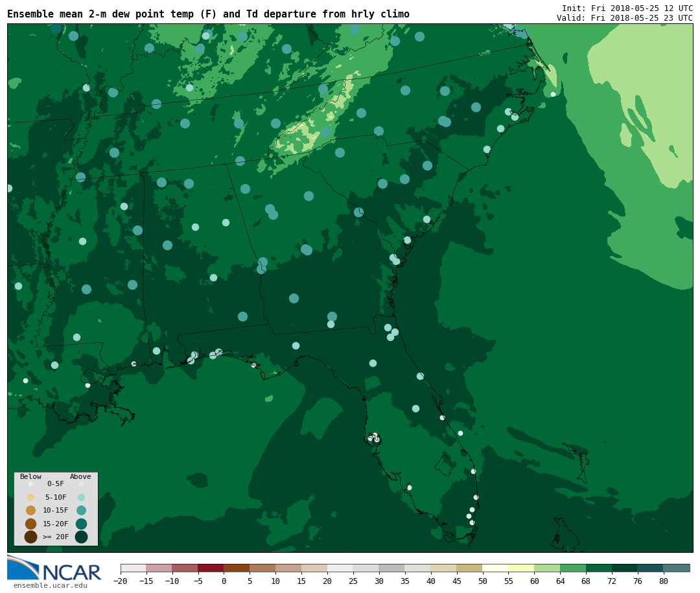Image resolution: width=700 pixels, height=593 pixels.
Task: Pick the 40 to 45 beige swatch
Action: point(444,568)
